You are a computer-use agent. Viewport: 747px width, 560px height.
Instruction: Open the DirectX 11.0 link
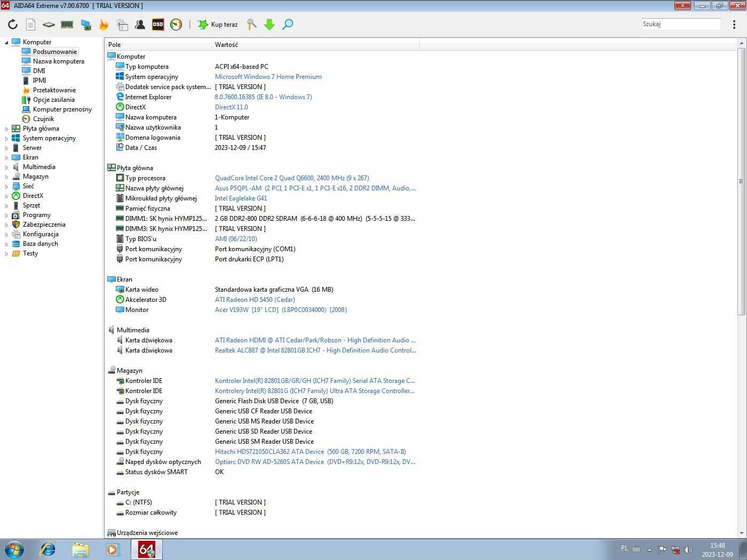point(232,107)
